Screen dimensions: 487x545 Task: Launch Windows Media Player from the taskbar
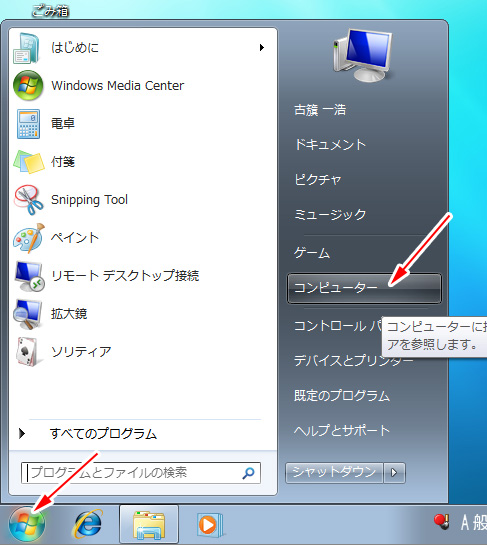pos(210,524)
